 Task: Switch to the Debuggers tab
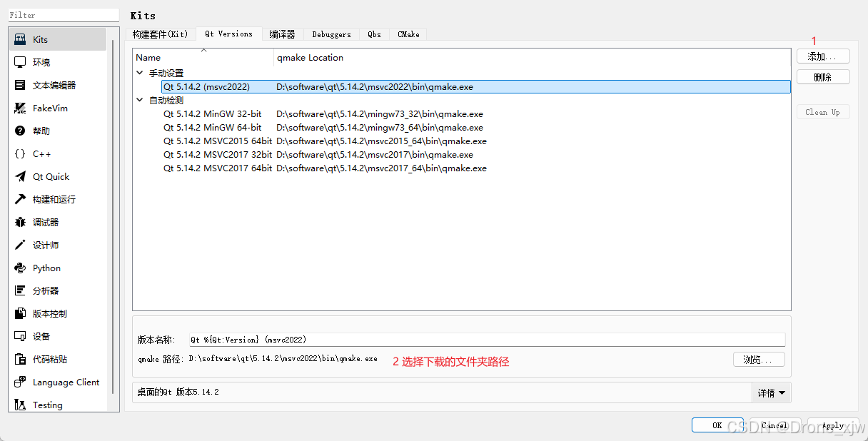coord(331,34)
